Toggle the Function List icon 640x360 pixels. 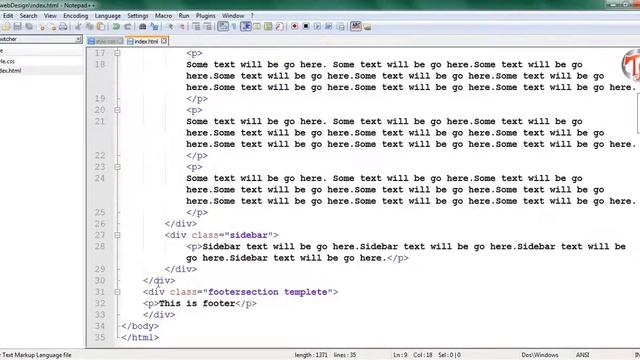[279, 27]
